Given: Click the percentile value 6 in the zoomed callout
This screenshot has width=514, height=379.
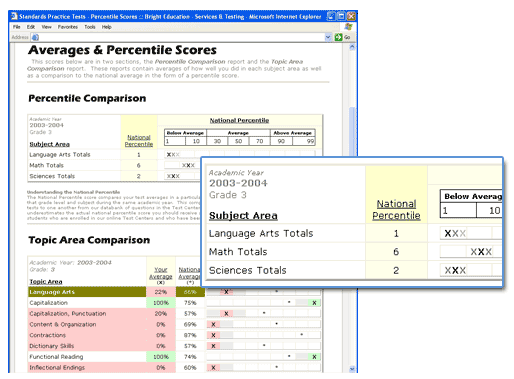Looking at the screenshot, I should [396, 252].
